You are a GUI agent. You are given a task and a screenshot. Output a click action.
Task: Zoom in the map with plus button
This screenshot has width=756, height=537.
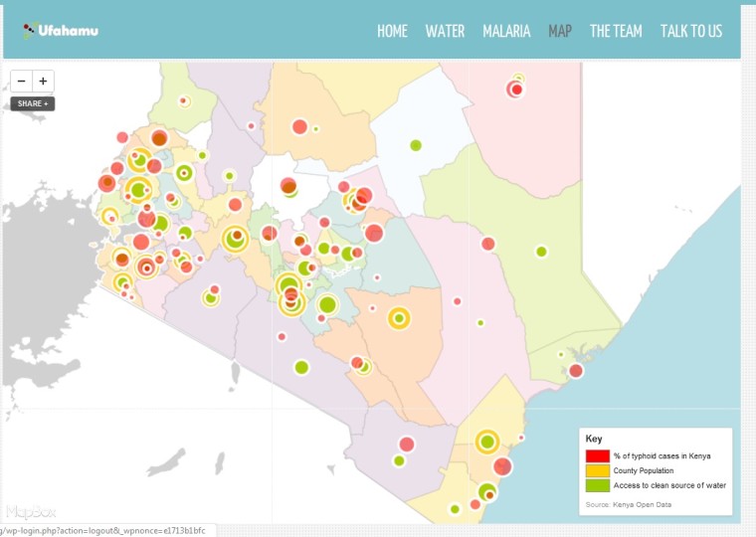click(44, 81)
